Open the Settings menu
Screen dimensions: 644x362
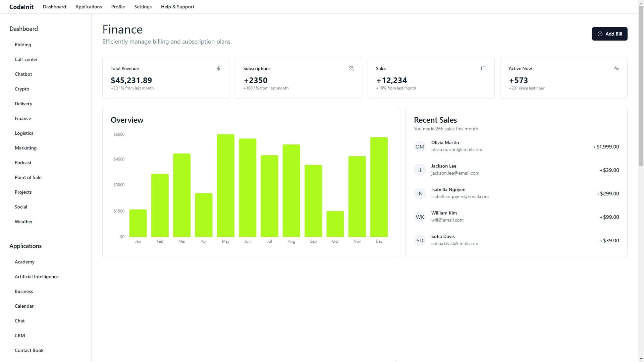143,6
